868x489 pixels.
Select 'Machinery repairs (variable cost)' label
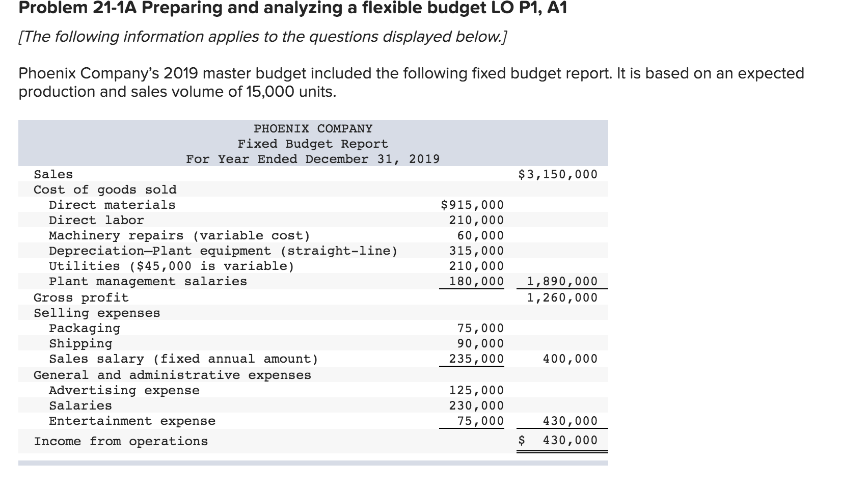tap(179, 236)
